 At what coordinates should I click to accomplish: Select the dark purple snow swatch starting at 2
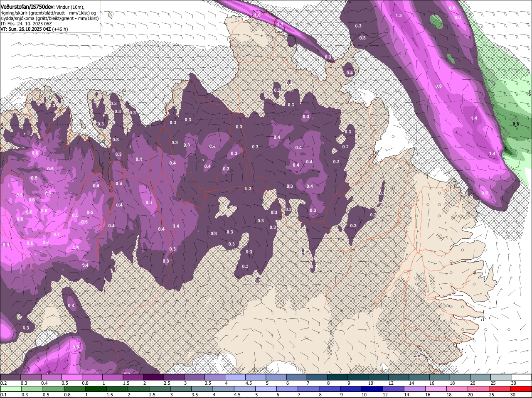pos(154,377)
